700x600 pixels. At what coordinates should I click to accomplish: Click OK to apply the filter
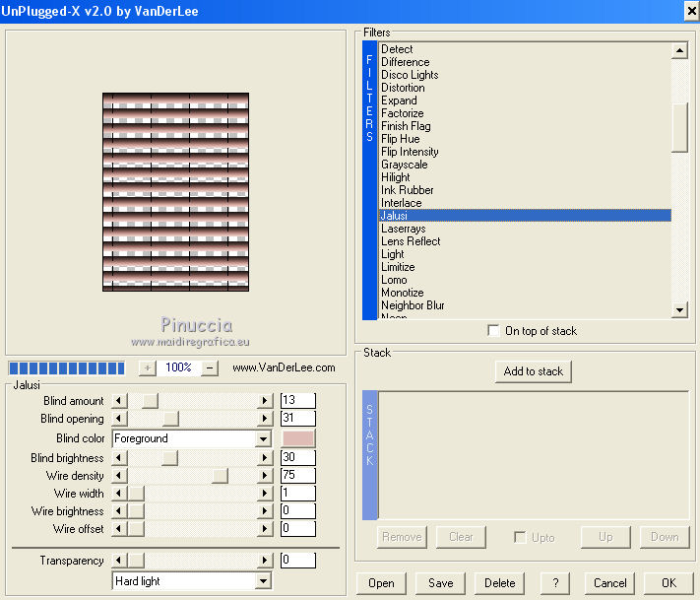tap(668, 583)
